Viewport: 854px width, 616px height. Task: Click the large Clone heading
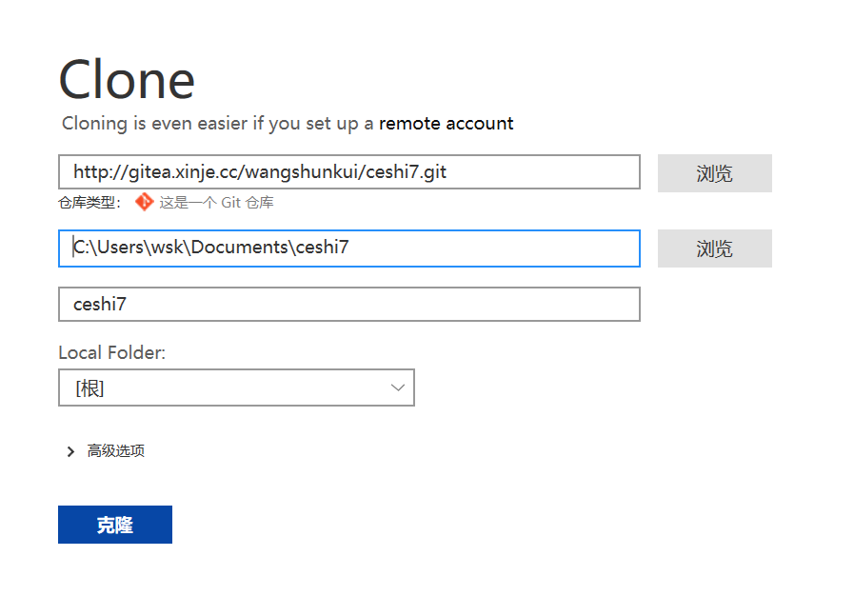point(127,80)
